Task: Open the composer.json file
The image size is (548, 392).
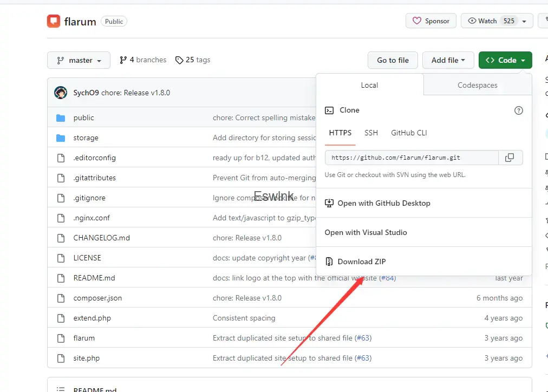Action: coord(97,298)
